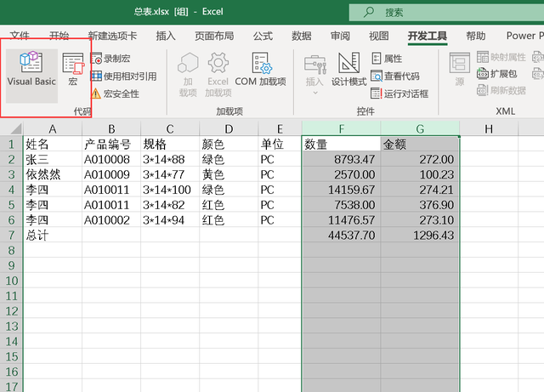Click cell A010002
Image resolution: width=544 pixels, height=392 pixels.
(111, 219)
